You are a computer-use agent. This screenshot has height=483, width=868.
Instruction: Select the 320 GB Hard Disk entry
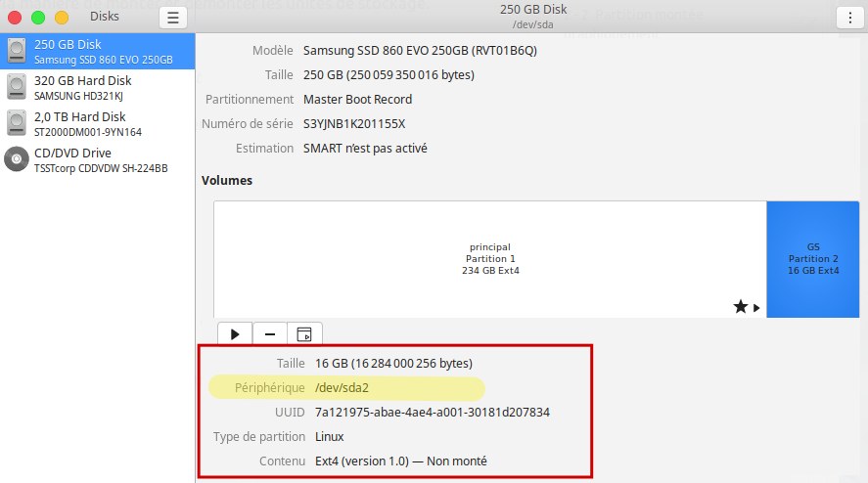98,88
